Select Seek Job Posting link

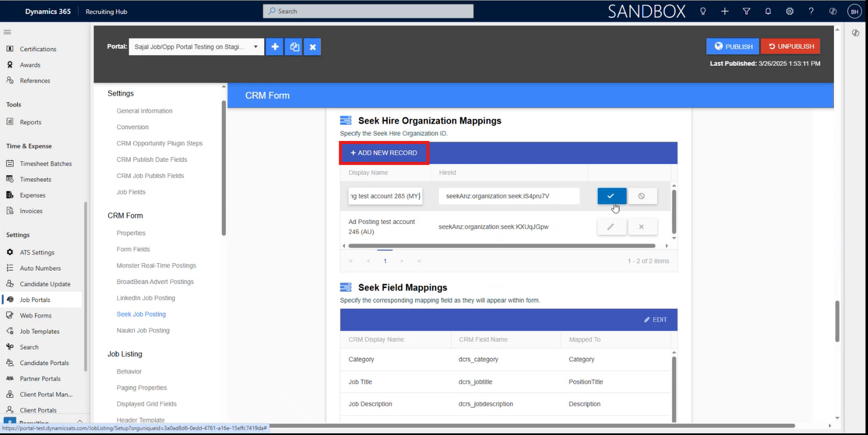(141, 314)
